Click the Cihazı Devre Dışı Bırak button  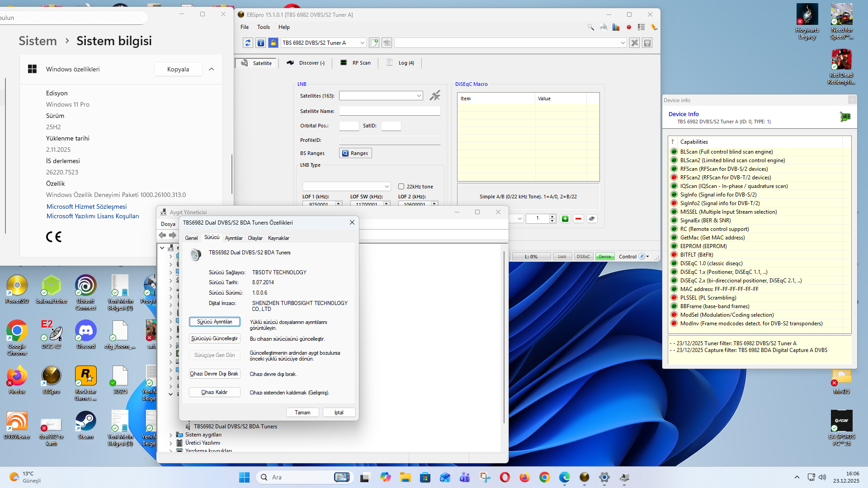(x=215, y=374)
